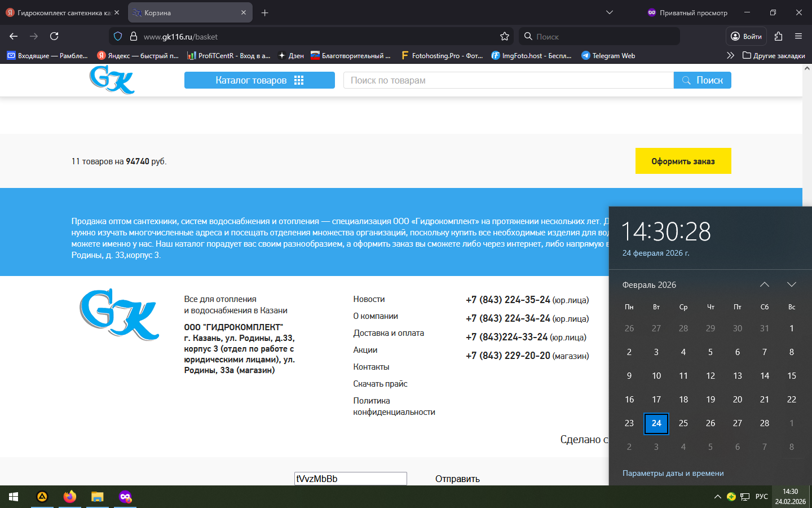The height and width of the screenshot is (508, 812).
Task: Click the GK logo in site header
Action: pos(112,80)
